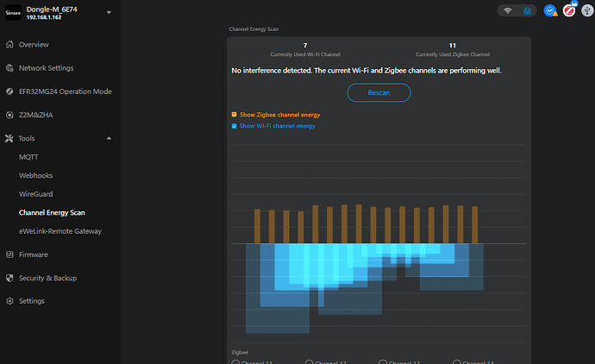
Task: Click the Ethernet connection icon in header
Action: [525, 11]
